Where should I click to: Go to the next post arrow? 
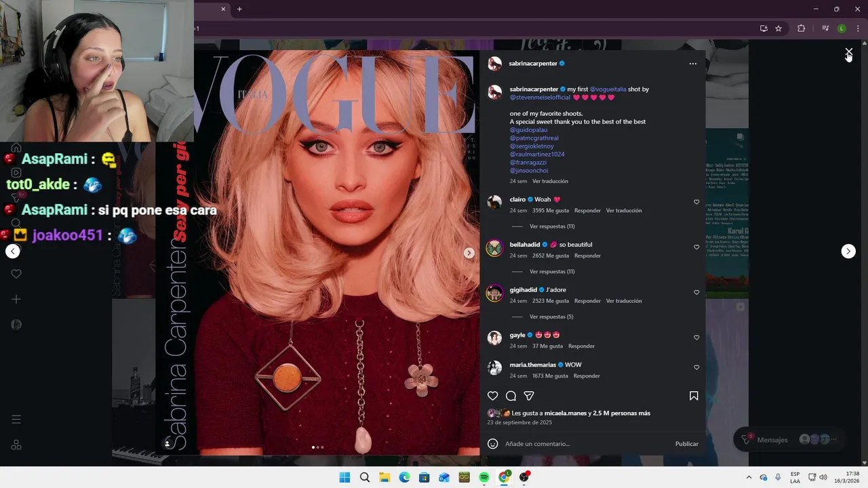click(x=848, y=251)
